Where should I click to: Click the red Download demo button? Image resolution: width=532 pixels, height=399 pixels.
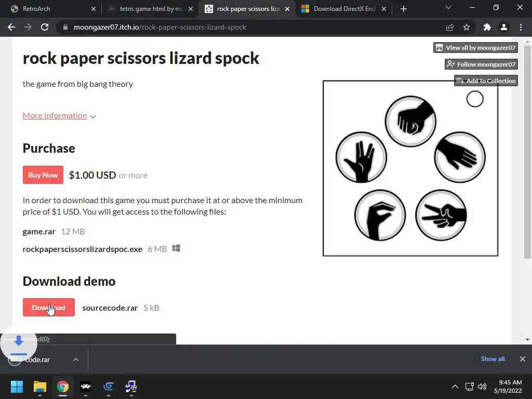click(48, 308)
